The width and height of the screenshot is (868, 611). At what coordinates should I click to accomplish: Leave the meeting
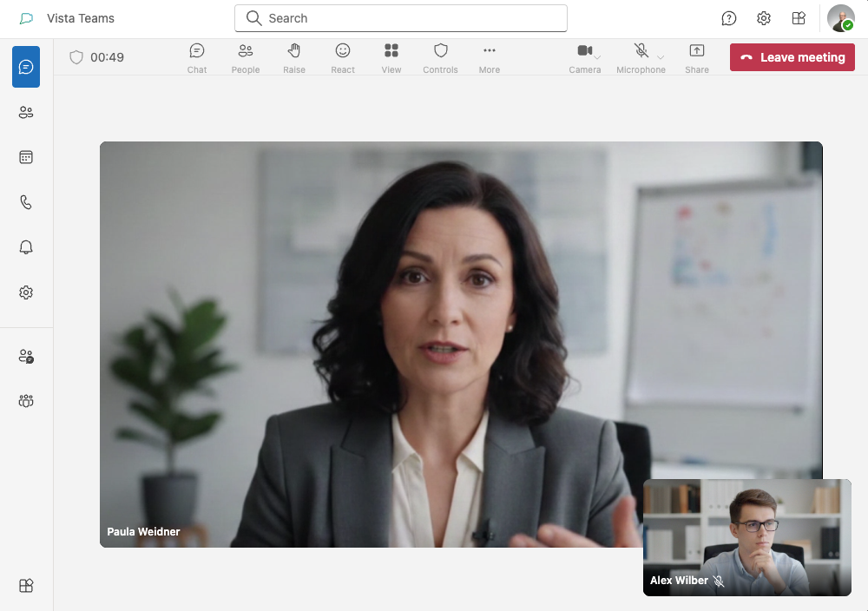click(x=792, y=56)
